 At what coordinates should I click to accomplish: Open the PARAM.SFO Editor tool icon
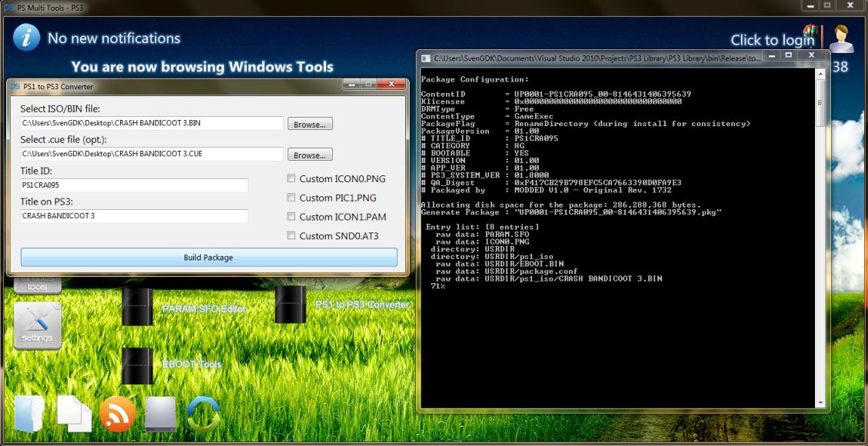(138, 307)
